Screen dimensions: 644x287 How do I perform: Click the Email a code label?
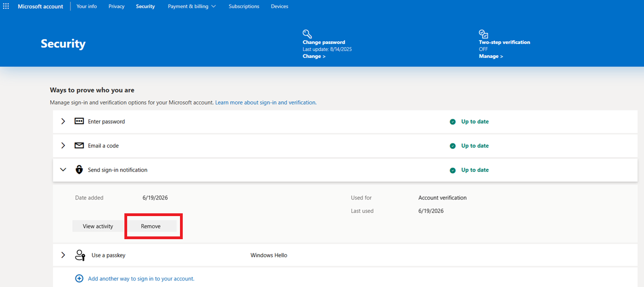pos(103,146)
